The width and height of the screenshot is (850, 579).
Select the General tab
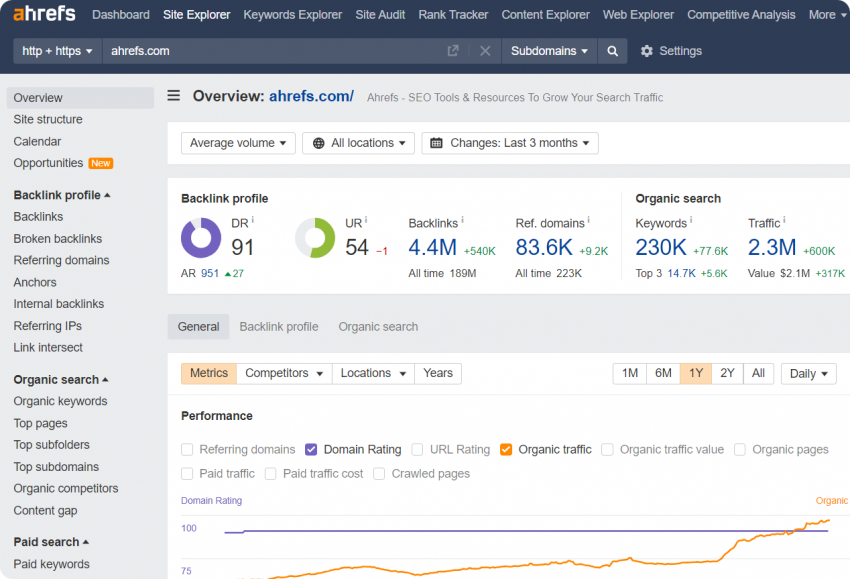[x=198, y=327]
